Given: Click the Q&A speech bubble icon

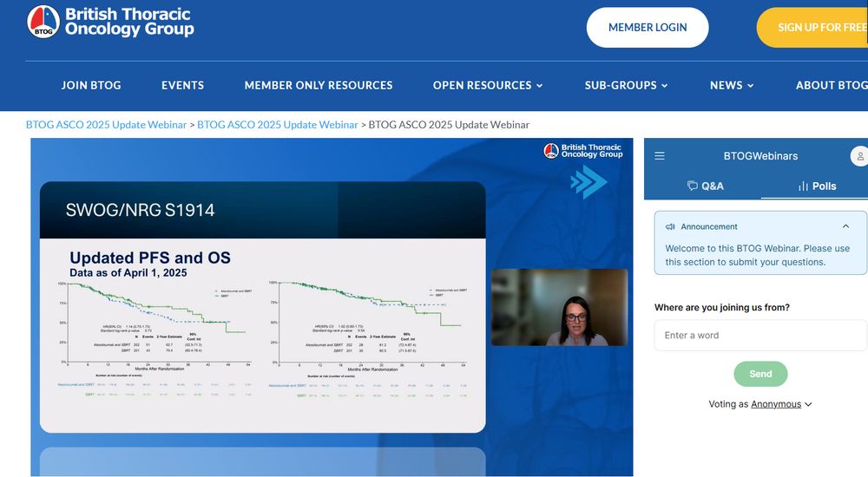Looking at the screenshot, I should [692, 186].
